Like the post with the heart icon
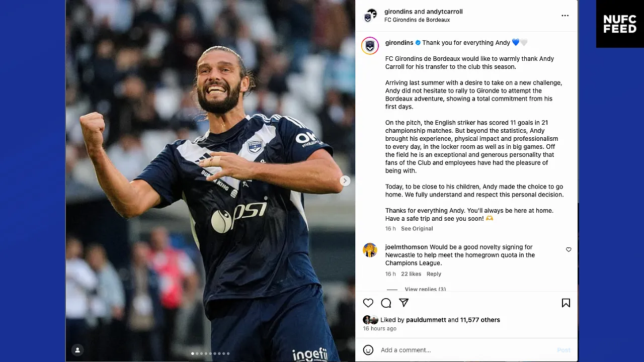This screenshot has width=644, height=362. coord(368,303)
